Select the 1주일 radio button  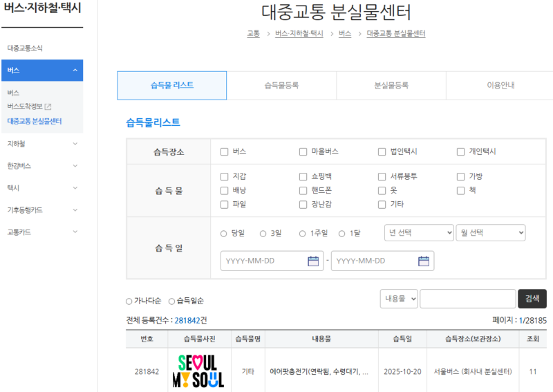[302, 234]
